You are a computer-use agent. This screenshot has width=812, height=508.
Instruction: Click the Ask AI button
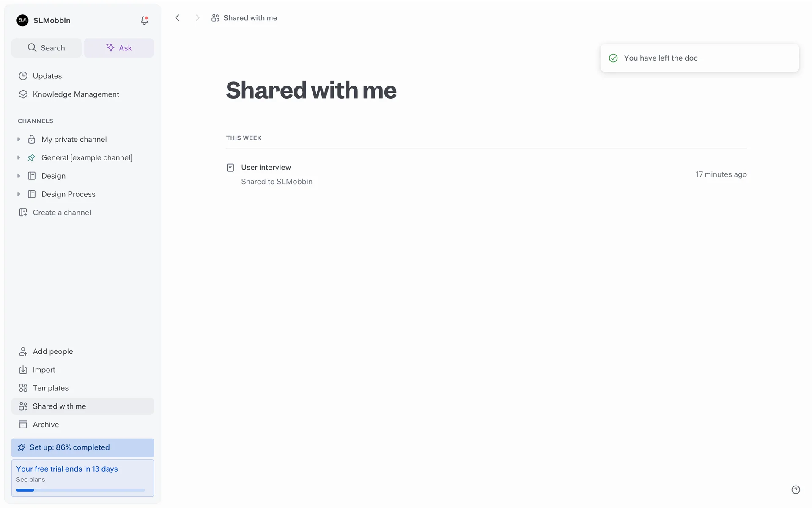(x=119, y=48)
